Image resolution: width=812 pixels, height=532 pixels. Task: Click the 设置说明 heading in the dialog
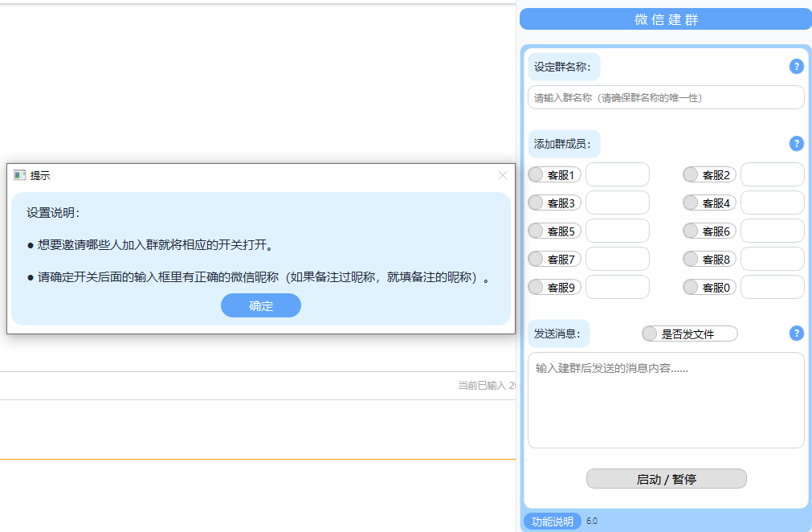click(x=53, y=213)
